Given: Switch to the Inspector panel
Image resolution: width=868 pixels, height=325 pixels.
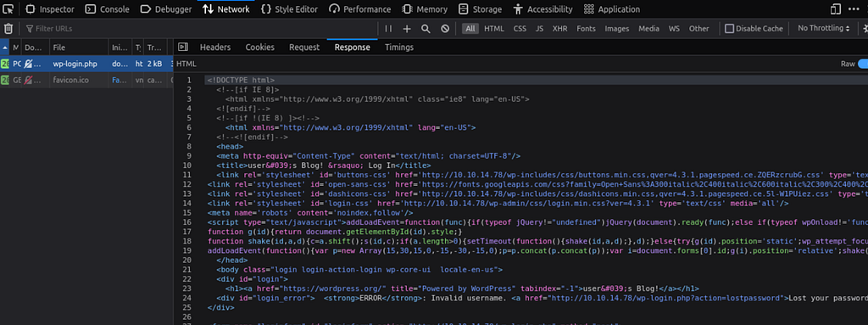Looking at the screenshot, I should tap(50, 8).
